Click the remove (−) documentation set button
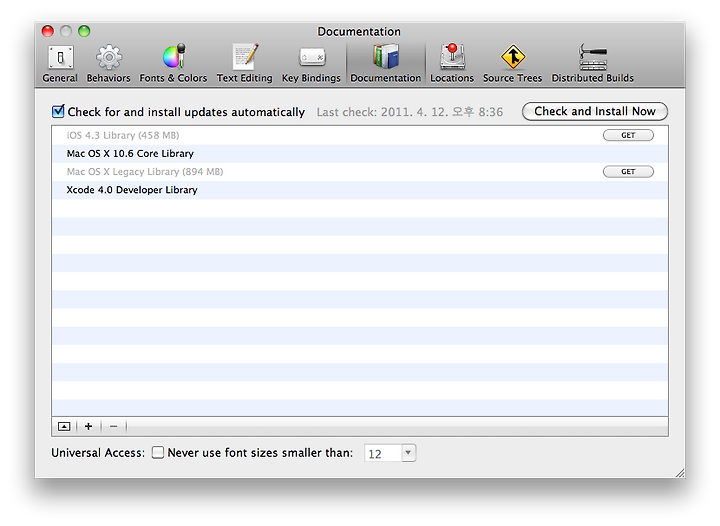This screenshot has height=526, width=720. click(x=113, y=426)
